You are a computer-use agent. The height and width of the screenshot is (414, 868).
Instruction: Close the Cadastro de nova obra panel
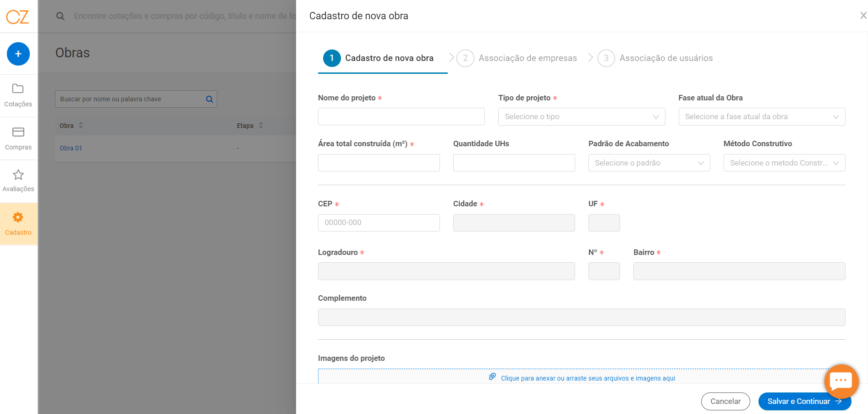pos(863,16)
